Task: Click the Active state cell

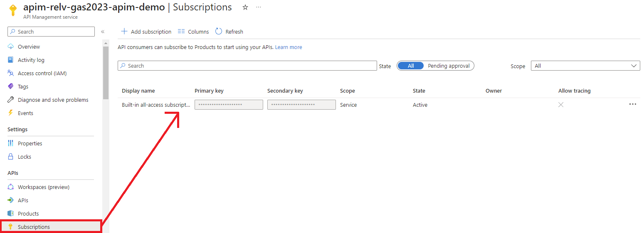Action: pos(420,105)
